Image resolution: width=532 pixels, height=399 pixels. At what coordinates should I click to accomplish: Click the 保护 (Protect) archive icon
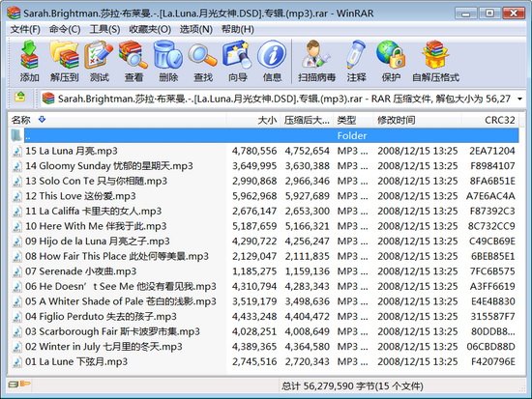[391, 61]
